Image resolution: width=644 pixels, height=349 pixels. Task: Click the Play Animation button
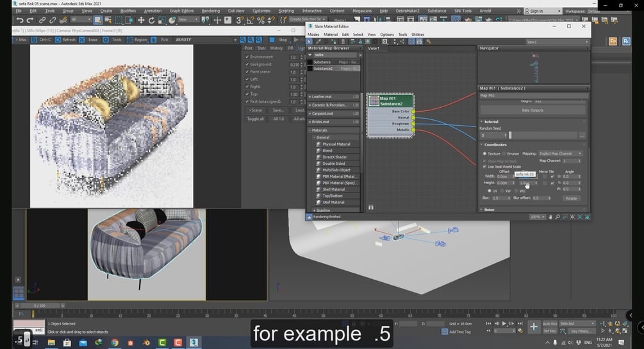point(504,323)
